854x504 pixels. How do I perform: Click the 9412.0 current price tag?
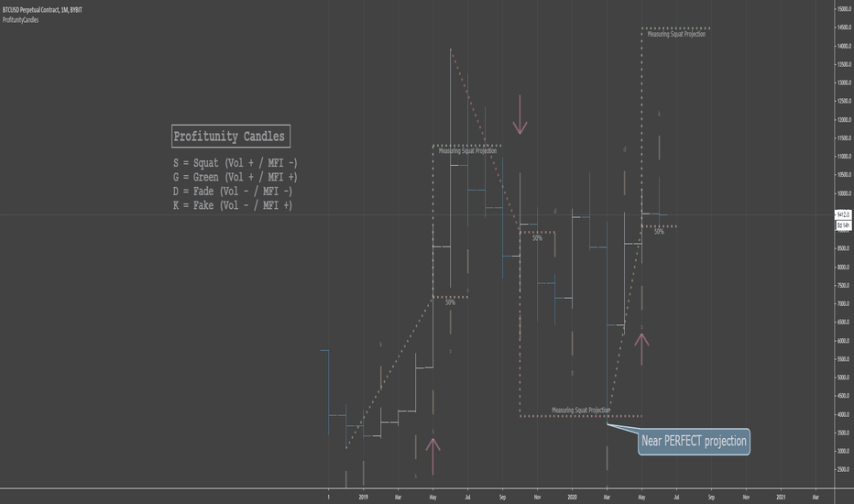tap(843, 214)
